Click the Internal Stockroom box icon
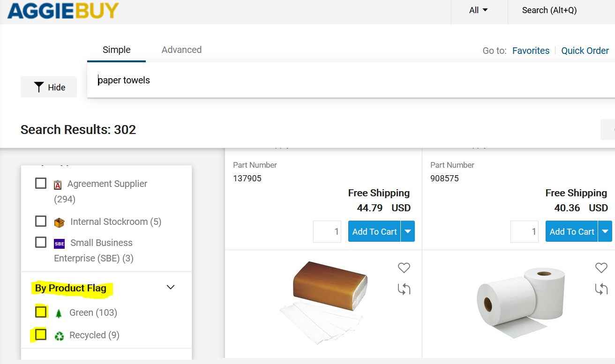Image resolution: width=615 pixels, height=364 pixels. point(59,223)
